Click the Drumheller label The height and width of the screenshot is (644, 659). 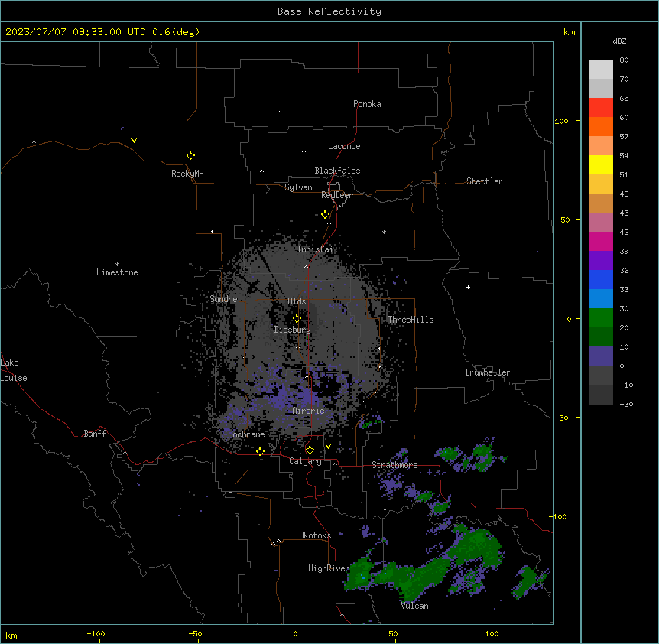point(488,372)
